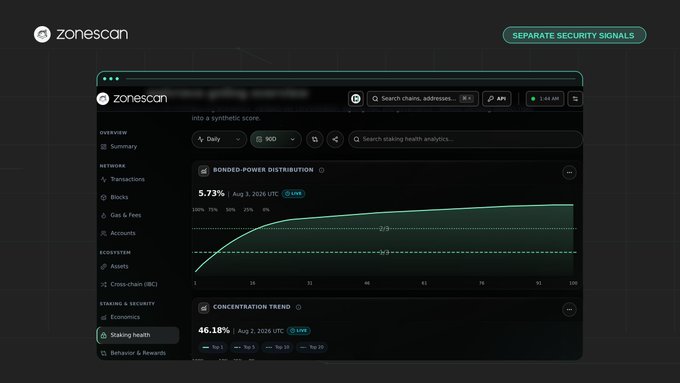Viewport: 680px width, 383px height.
Task: Click the 1:44 AM live status indicator
Action: 545,99
